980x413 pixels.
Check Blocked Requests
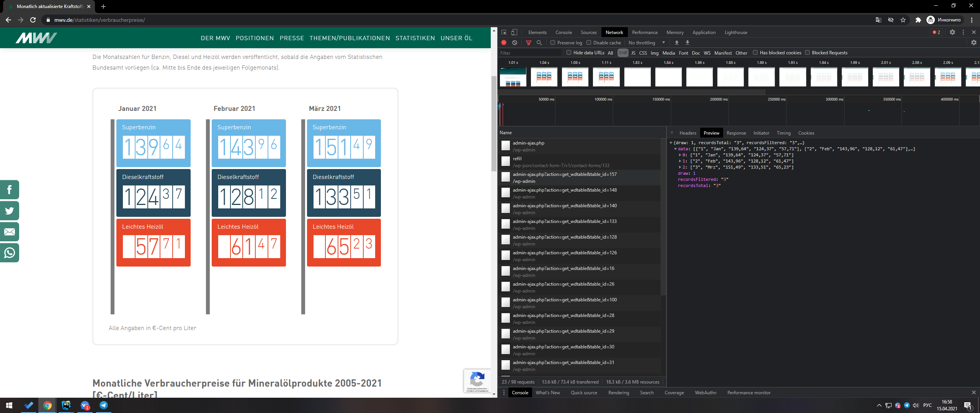[x=807, y=53]
